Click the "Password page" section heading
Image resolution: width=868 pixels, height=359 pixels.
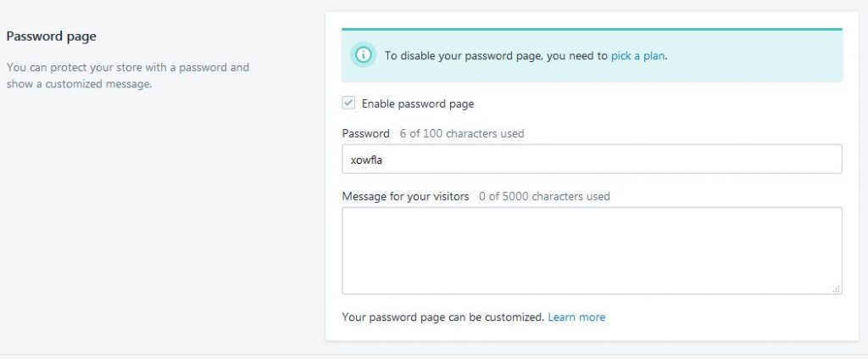(51, 36)
